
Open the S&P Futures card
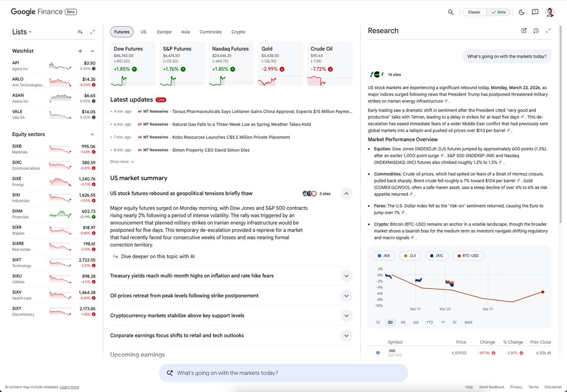click(182, 64)
